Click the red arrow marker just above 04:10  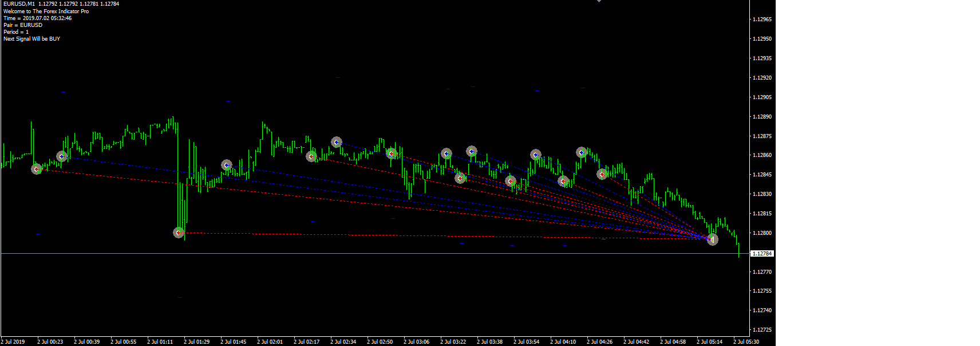pos(563,181)
